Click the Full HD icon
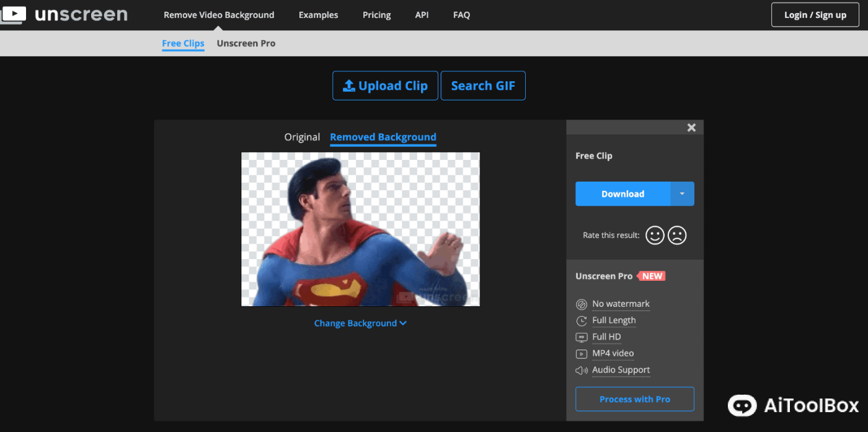The image size is (868, 432). (582, 337)
